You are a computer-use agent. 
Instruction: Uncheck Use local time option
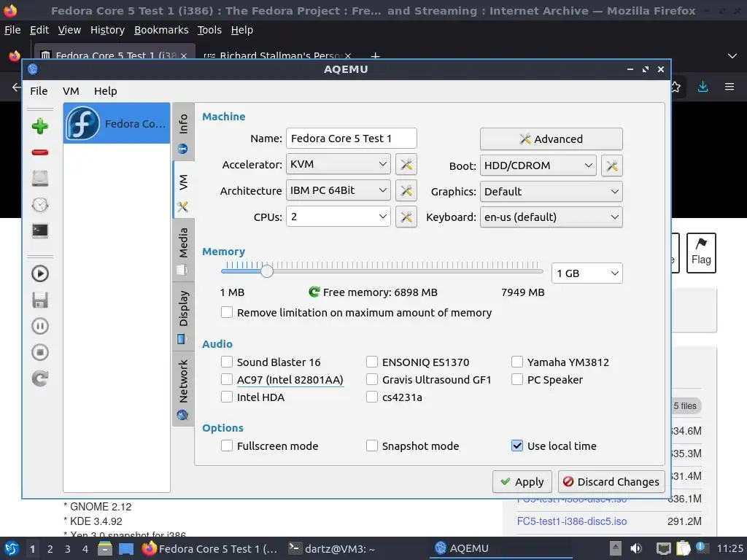tap(517, 446)
